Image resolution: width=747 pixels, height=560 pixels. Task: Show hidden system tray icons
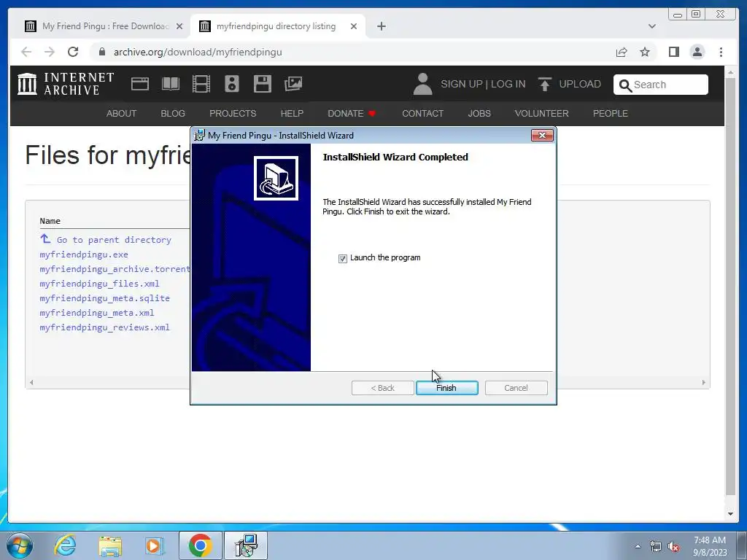(638, 546)
